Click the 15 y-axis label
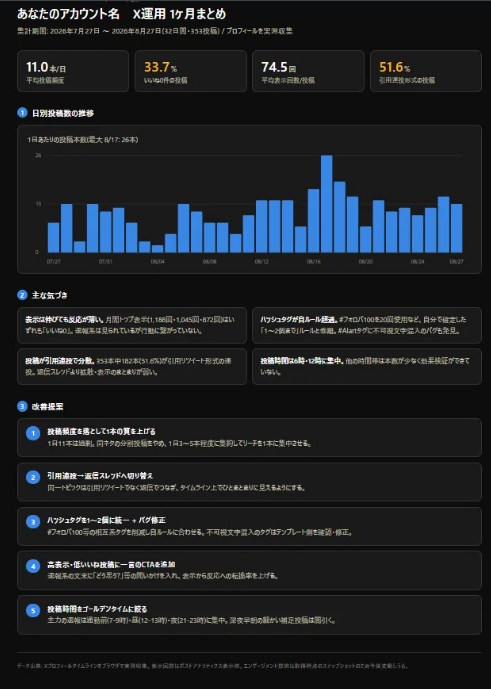Screen dimensions: 491x689 tap(38, 204)
